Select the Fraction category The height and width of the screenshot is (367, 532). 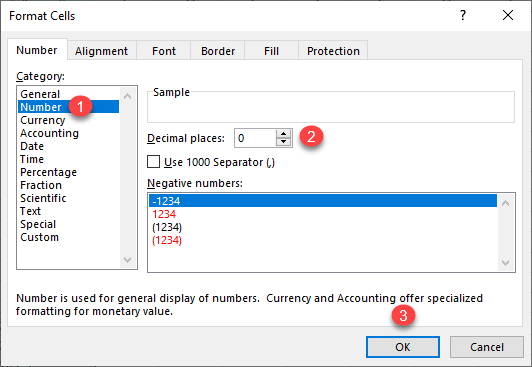click(69, 185)
